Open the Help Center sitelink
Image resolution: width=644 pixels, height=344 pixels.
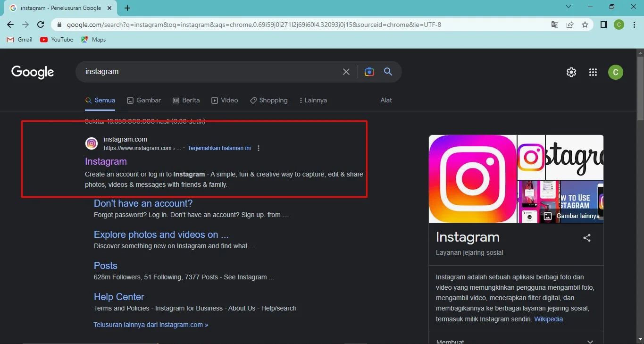119,297
